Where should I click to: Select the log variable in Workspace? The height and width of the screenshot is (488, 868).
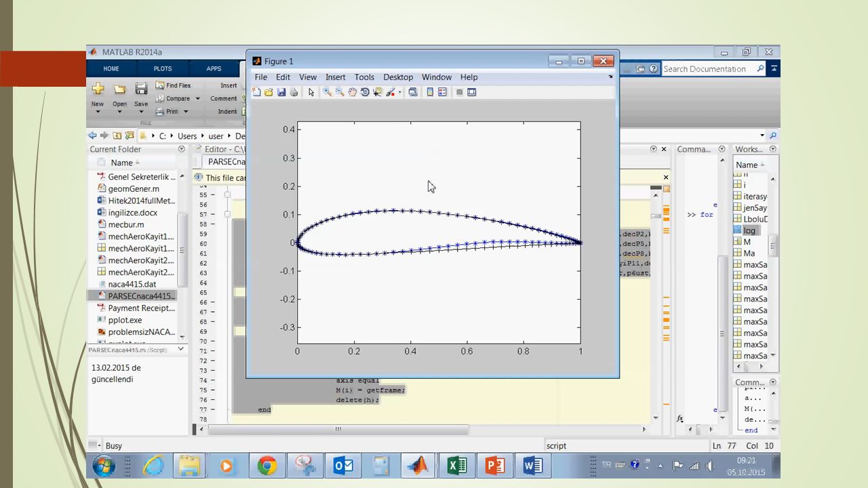pos(751,230)
